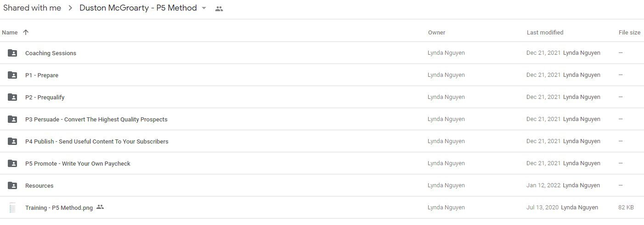Go back to Shared with me
Viewport: 644px width, 225px height.
point(32,8)
